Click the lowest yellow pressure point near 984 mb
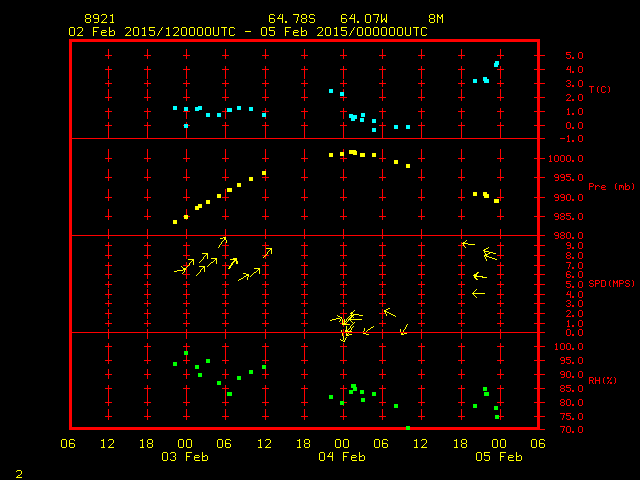The height and width of the screenshot is (480, 640). pos(175,222)
